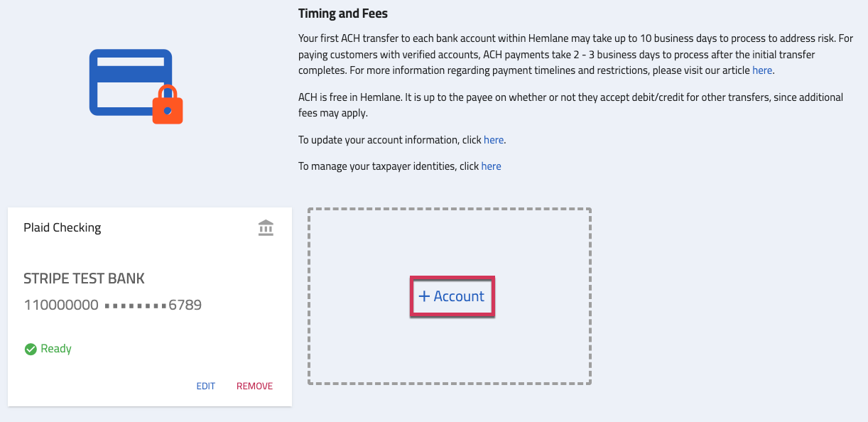Click the masked account number ending 6789

click(x=153, y=305)
